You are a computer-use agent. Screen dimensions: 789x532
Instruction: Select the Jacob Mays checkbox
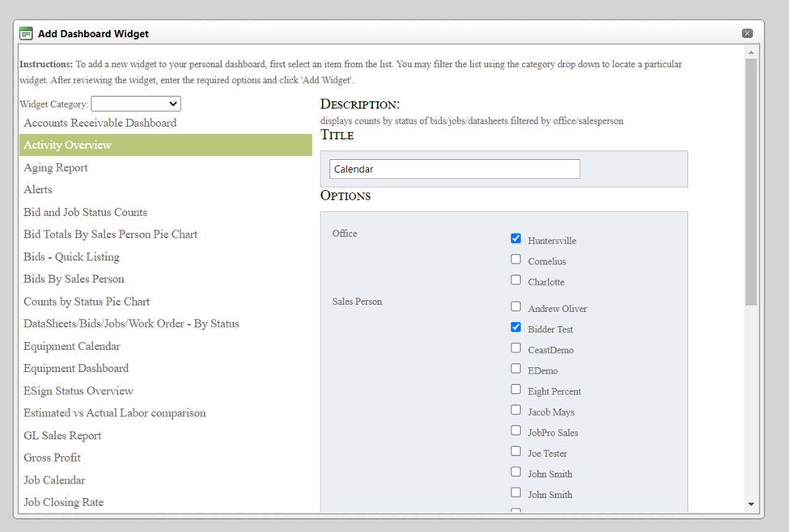515,411
